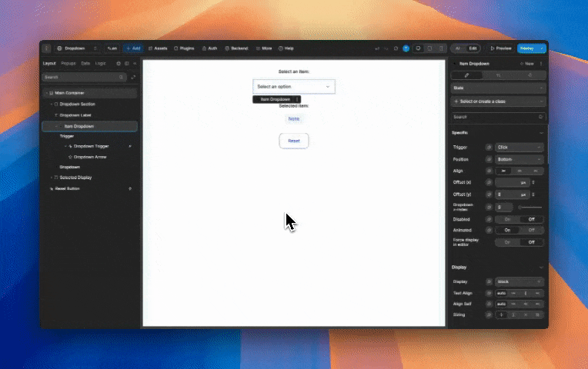Open the pencil style tab in right panel
Image resolution: width=588 pixels, height=369 pixels.
coord(466,75)
